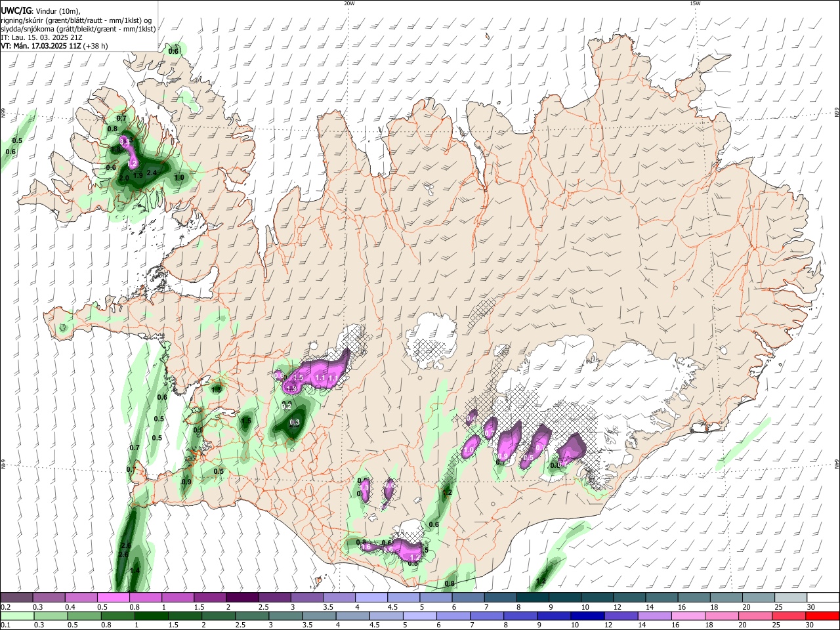840x630 pixels.
Task: Select the "VT: Mán. 17.03.2025 11Z" valid time
Action: coord(41,46)
